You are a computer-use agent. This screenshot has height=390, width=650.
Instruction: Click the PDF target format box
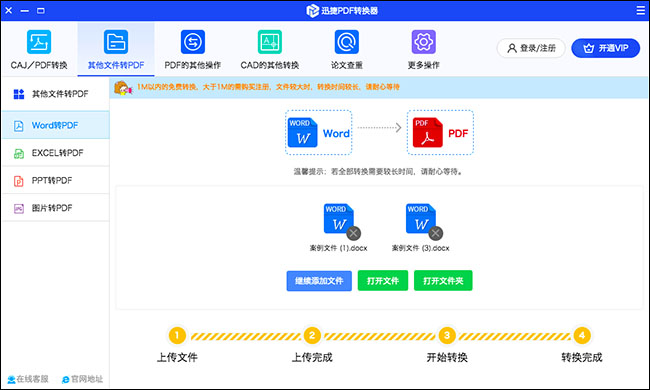pyautogui.click(x=440, y=133)
